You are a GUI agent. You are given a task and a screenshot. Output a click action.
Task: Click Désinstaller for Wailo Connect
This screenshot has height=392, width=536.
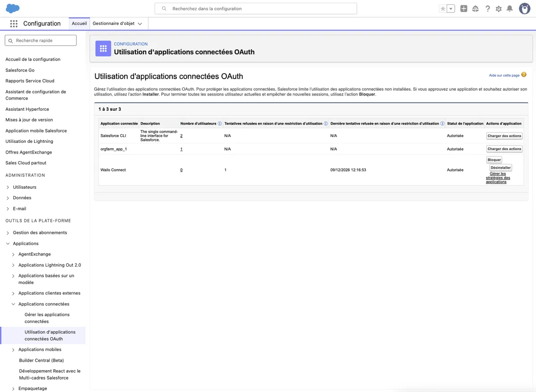(x=501, y=168)
